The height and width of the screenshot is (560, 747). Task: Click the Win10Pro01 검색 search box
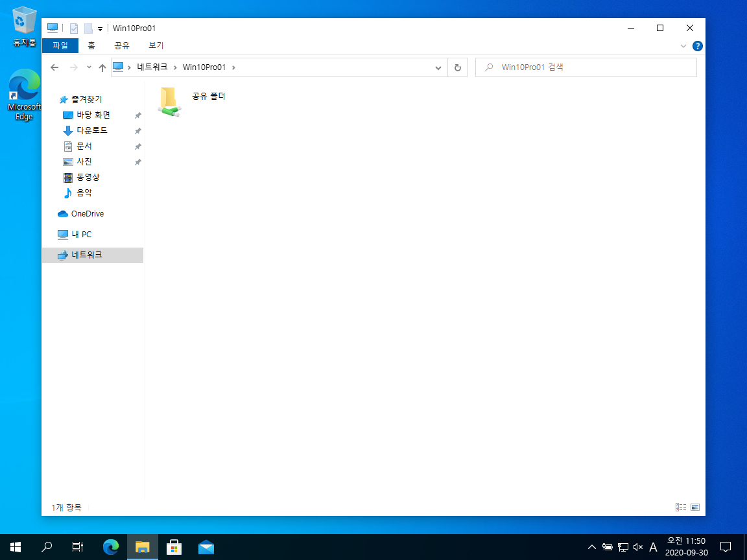click(586, 67)
